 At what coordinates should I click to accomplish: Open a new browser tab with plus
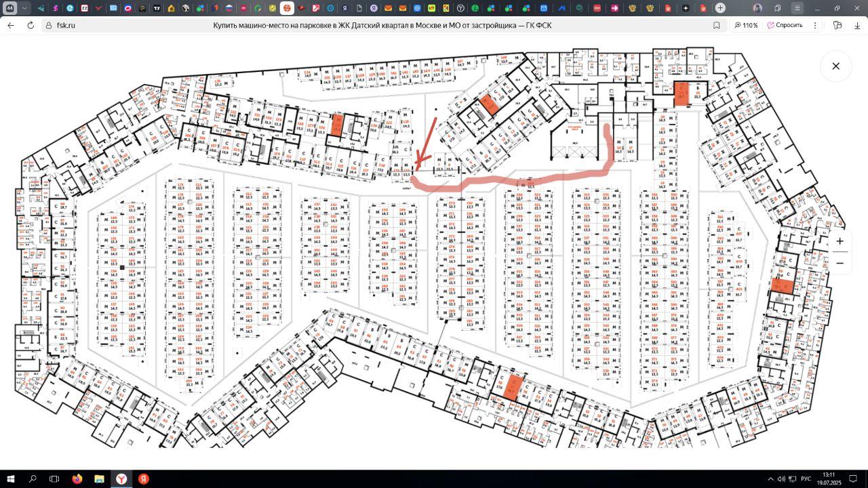click(x=720, y=8)
